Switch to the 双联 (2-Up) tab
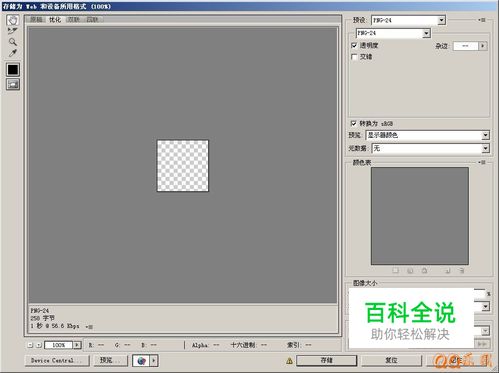 [x=74, y=20]
